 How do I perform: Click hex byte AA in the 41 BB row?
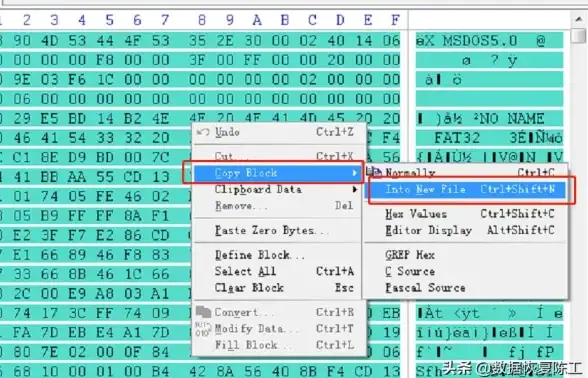tap(77, 177)
